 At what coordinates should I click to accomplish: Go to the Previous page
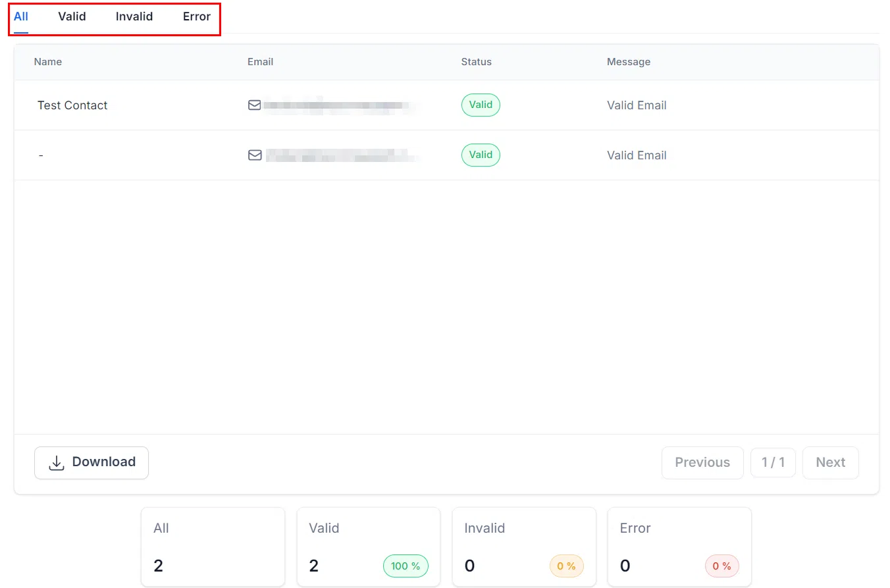pyautogui.click(x=702, y=463)
